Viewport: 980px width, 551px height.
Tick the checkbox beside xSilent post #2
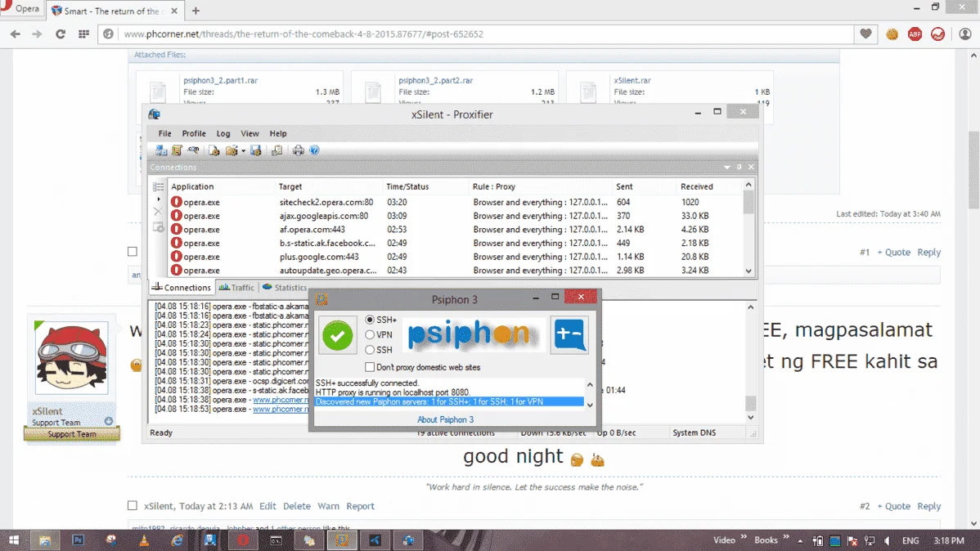pyautogui.click(x=133, y=505)
